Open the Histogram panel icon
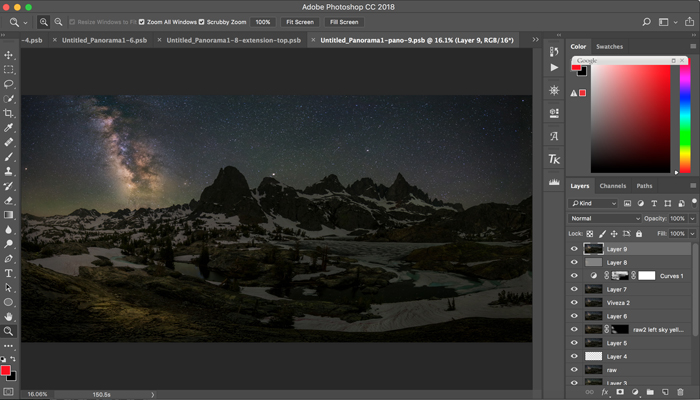Screen dimensions: 700x400 (554, 183)
